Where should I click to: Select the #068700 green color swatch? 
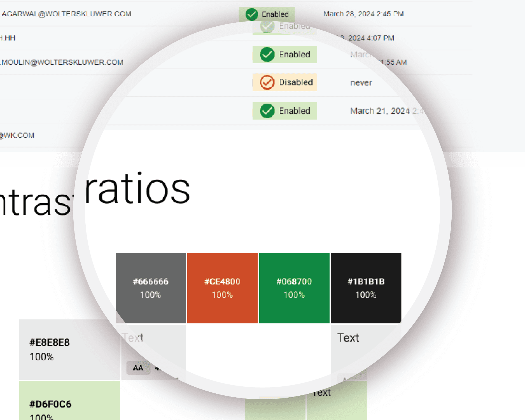click(x=294, y=288)
